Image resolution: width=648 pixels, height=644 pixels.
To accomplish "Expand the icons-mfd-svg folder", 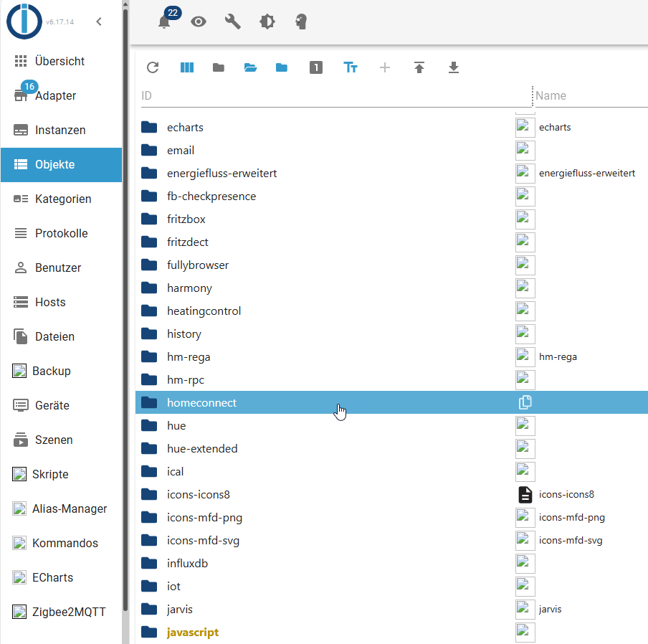I will (x=149, y=540).
